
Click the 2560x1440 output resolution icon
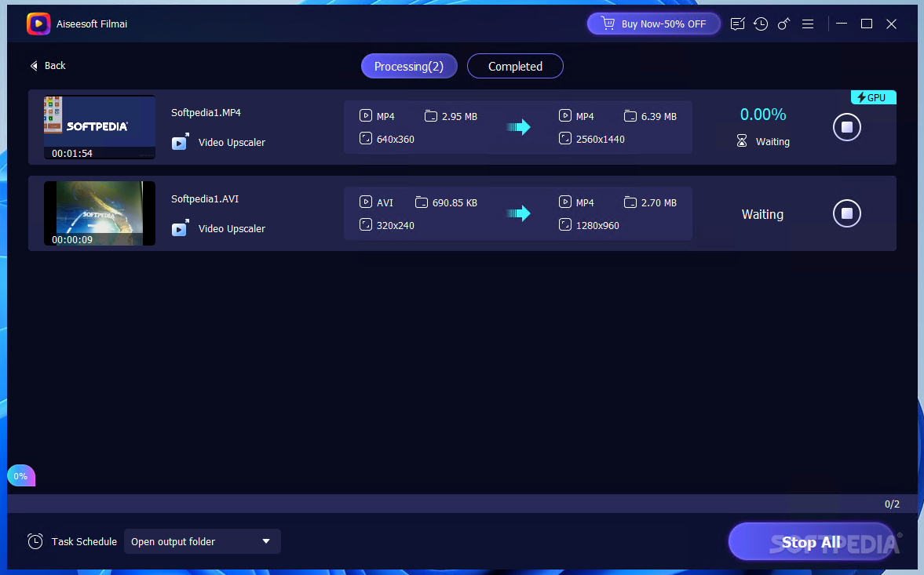564,138
